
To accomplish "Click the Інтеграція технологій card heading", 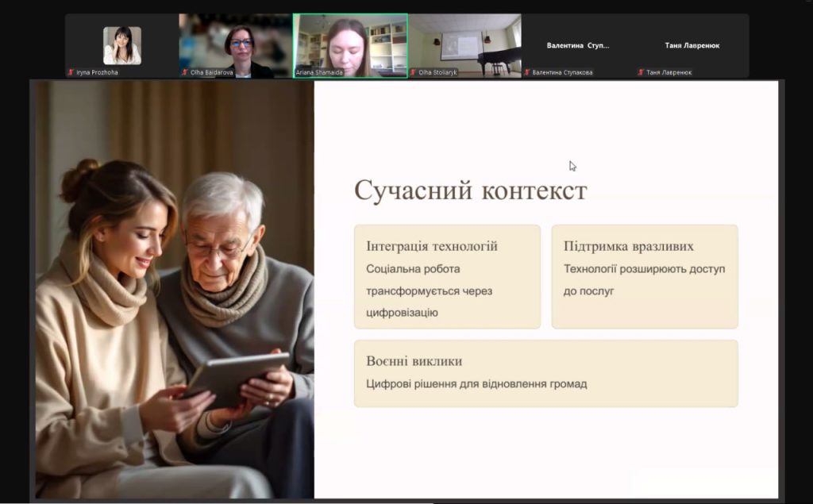I will tap(432, 246).
